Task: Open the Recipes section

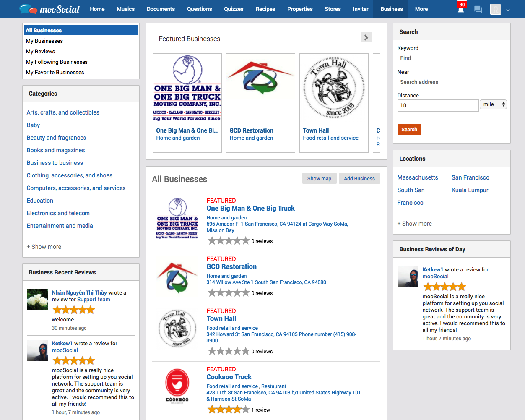Action: tap(265, 9)
